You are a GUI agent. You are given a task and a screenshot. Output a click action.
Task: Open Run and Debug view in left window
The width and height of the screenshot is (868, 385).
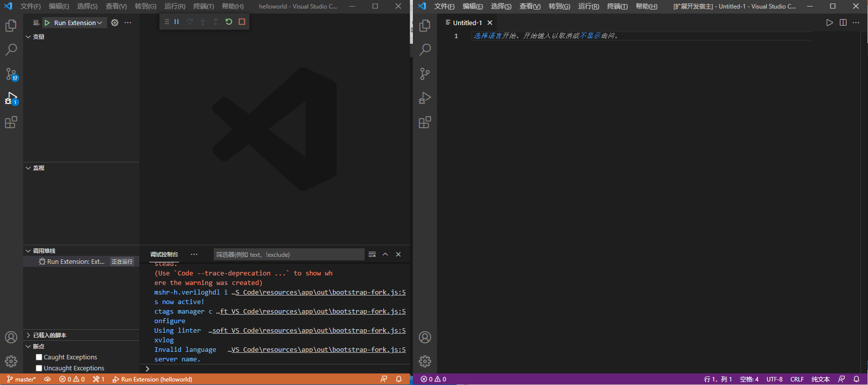click(11, 99)
